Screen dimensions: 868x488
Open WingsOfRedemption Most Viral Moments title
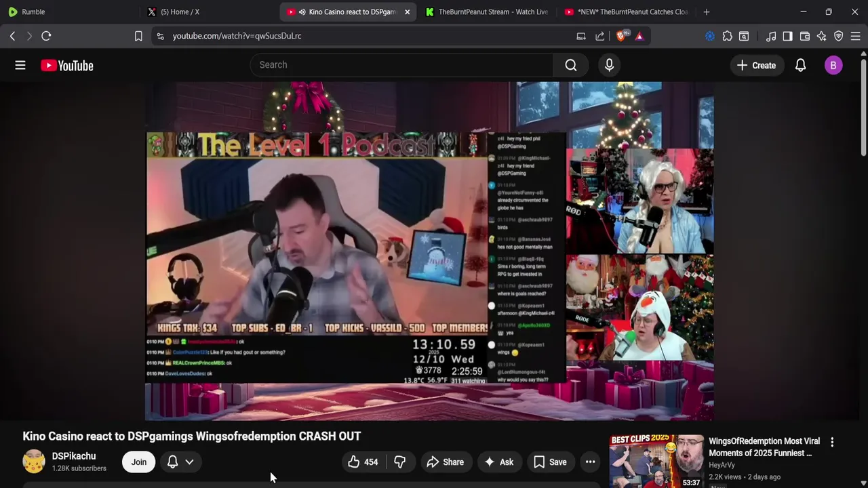pos(764,447)
